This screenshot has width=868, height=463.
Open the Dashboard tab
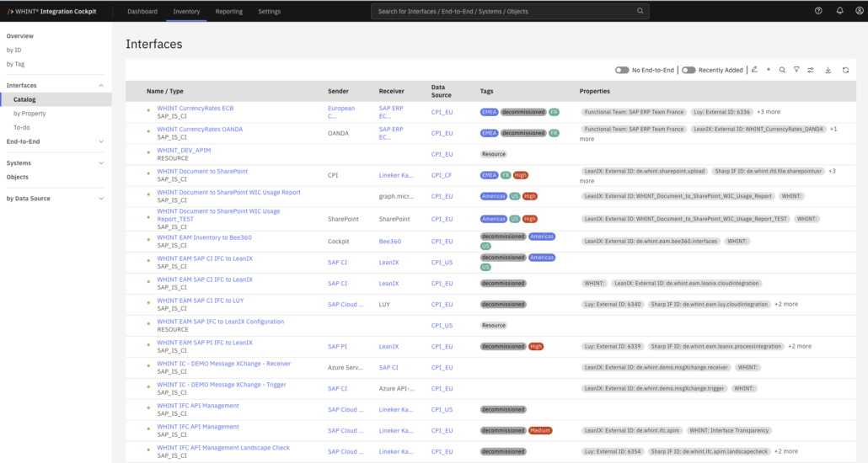click(142, 11)
